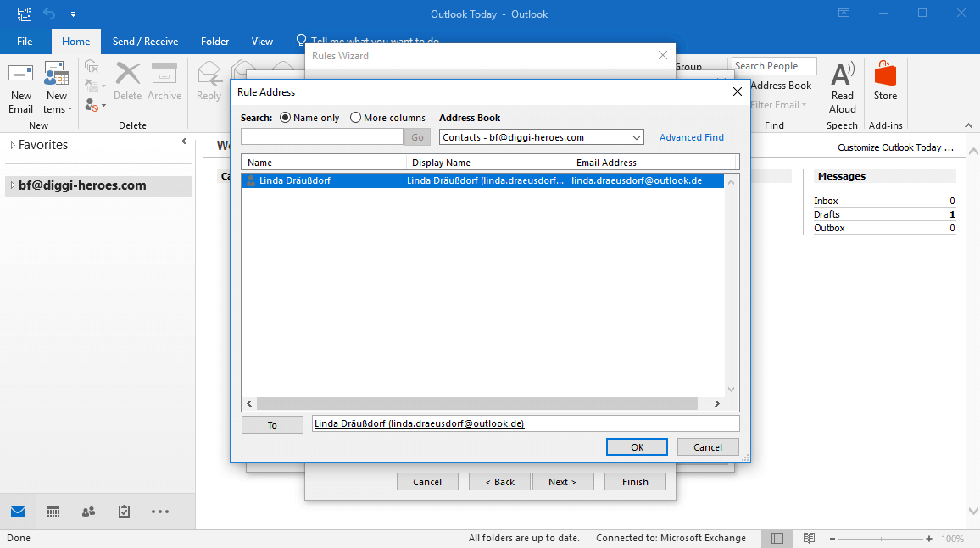Open the File tab
The height and width of the screenshot is (548, 980).
[x=25, y=42]
